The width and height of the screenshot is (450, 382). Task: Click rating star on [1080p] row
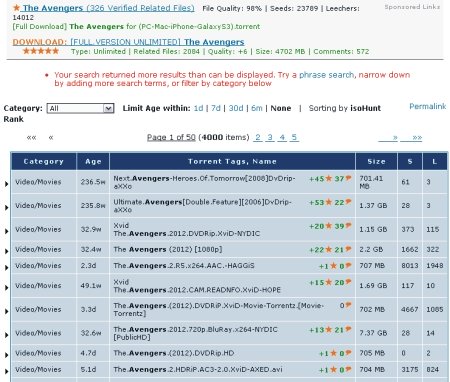(x=329, y=249)
